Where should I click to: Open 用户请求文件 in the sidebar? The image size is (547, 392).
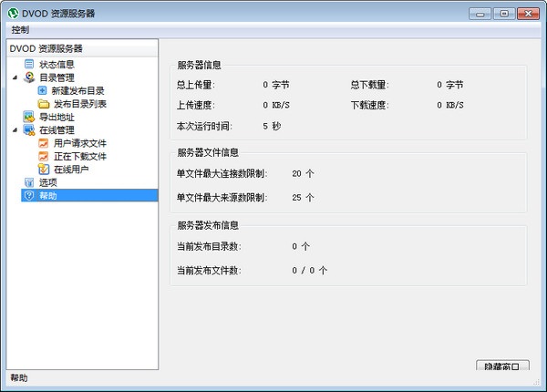click(80, 143)
